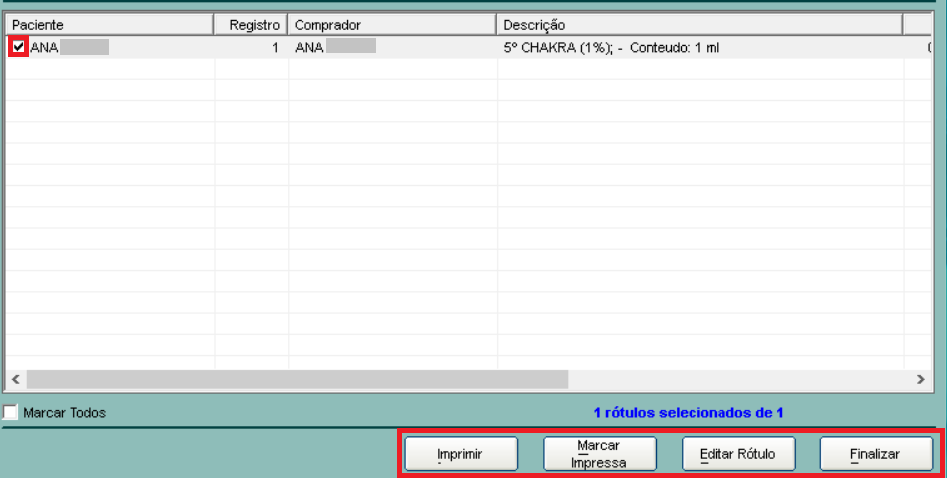Click the horizontal scrollbar left arrow

pyautogui.click(x=16, y=380)
